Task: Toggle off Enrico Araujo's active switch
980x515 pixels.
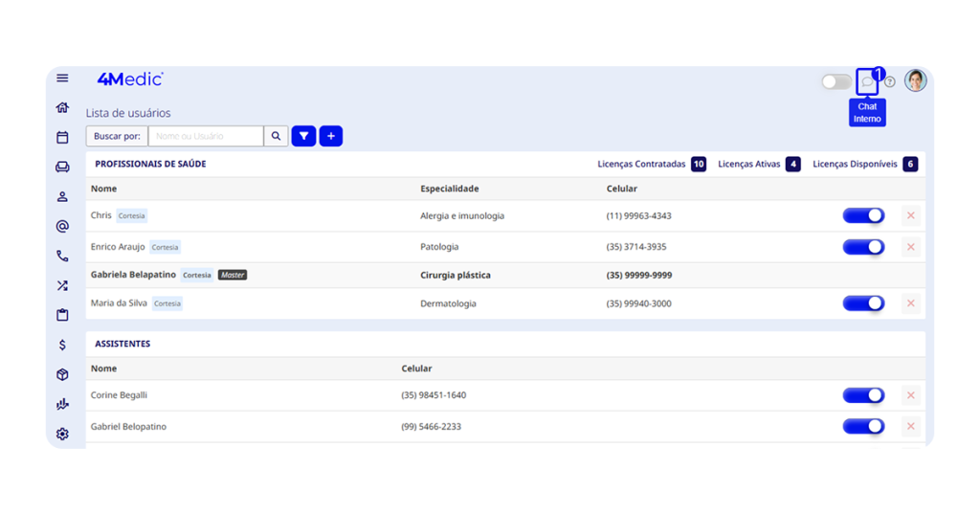Action: [x=863, y=247]
